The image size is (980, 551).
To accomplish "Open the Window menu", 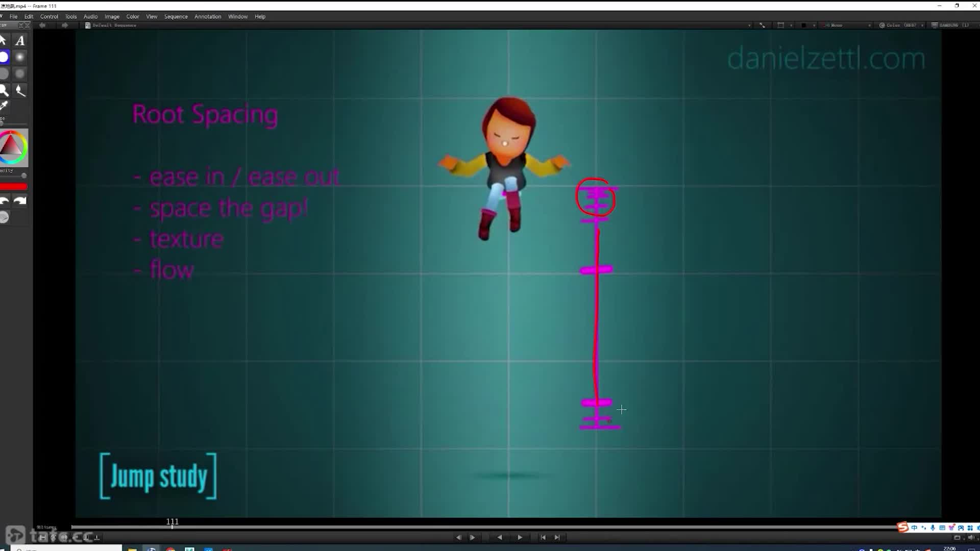I will 238,16.
